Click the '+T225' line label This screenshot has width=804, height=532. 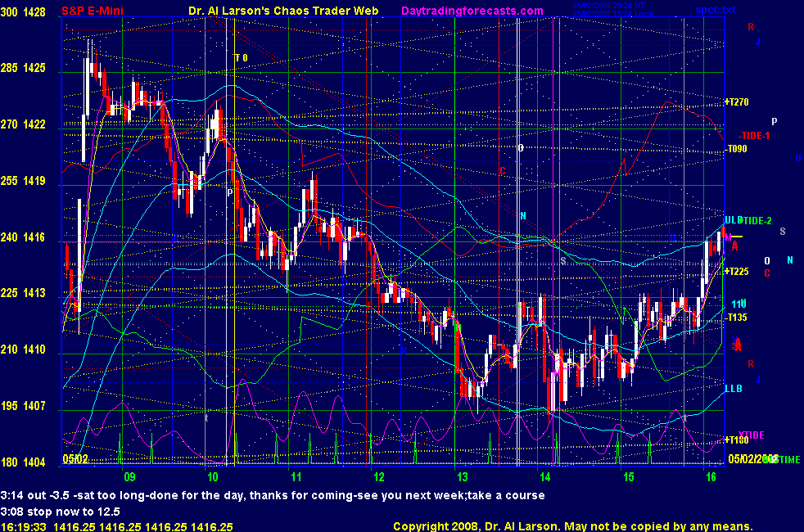click(737, 271)
